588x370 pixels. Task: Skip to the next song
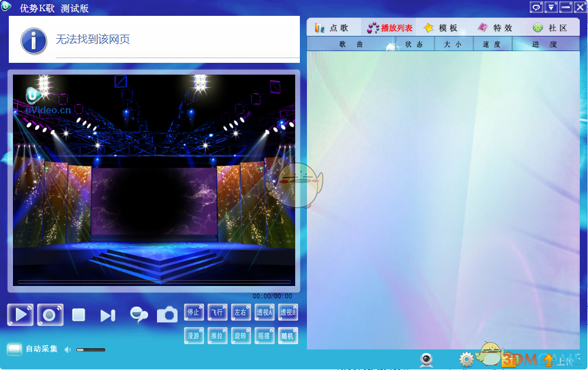click(x=108, y=316)
